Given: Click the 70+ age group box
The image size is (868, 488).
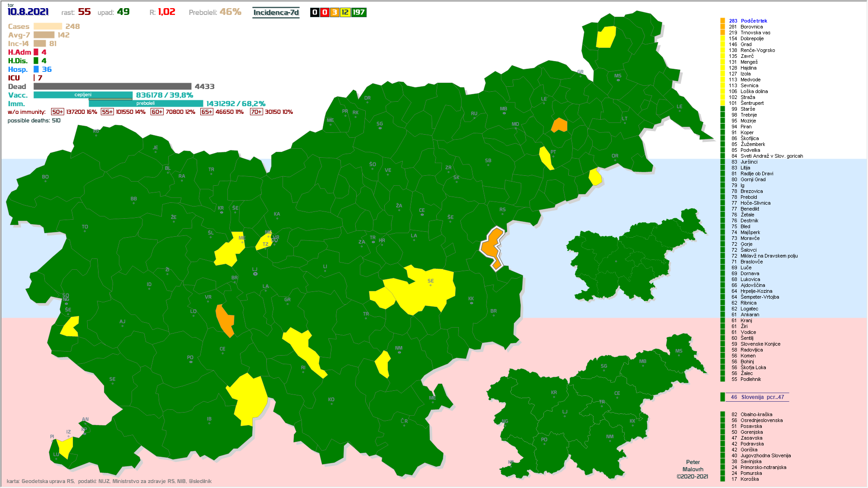Looking at the screenshot, I should 256,112.
